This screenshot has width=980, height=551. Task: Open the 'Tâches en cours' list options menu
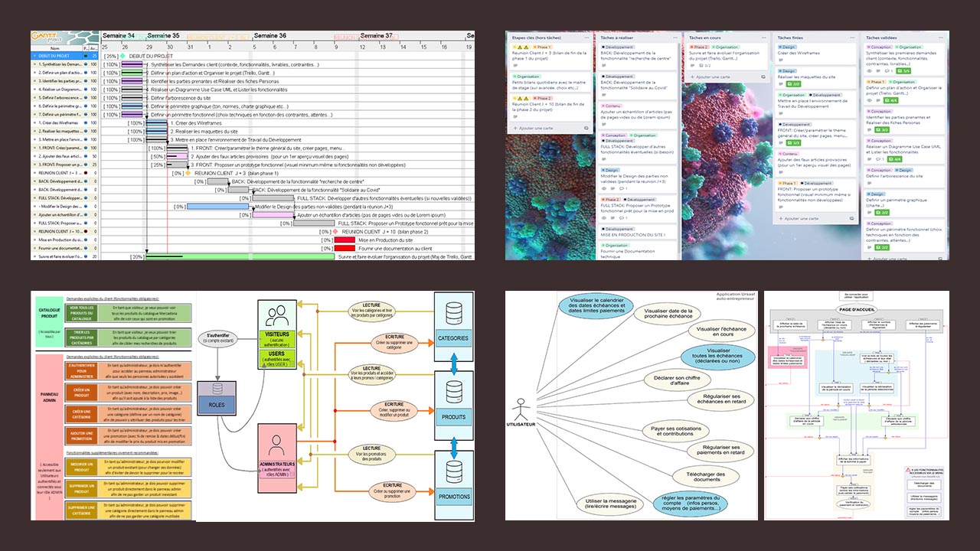[763, 37]
